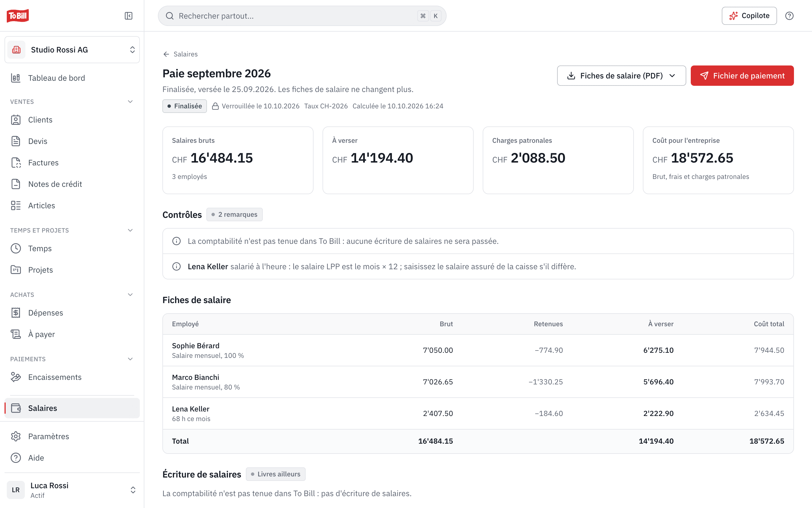Viewport: 812px width, 508px height.
Task: Open the Fiches de salaire (PDF) dropdown
Action: point(621,76)
